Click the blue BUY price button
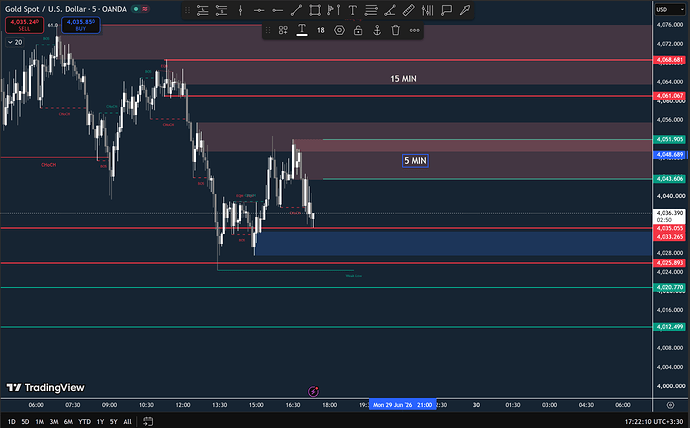This screenshot has height=428, width=690. click(81, 25)
